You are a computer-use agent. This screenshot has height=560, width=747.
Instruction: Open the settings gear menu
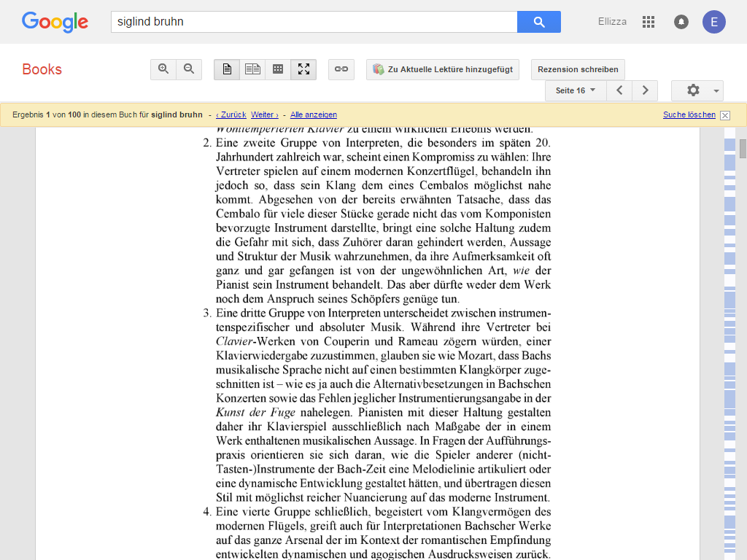(x=697, y=90)
